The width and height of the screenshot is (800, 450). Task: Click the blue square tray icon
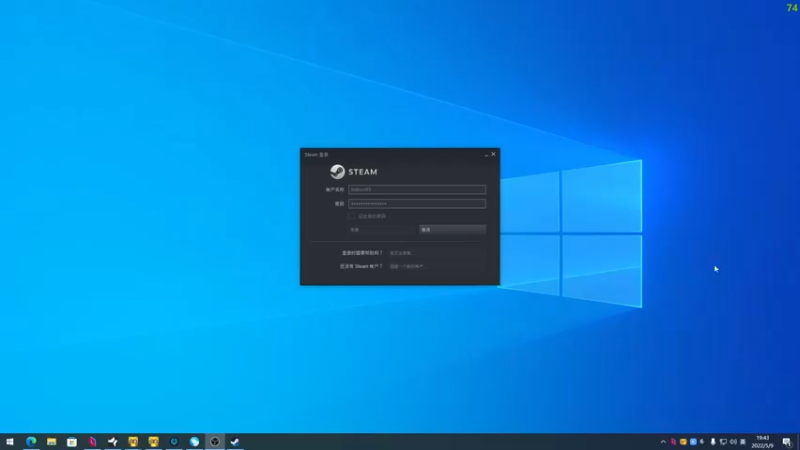click(x=693, y=442)
